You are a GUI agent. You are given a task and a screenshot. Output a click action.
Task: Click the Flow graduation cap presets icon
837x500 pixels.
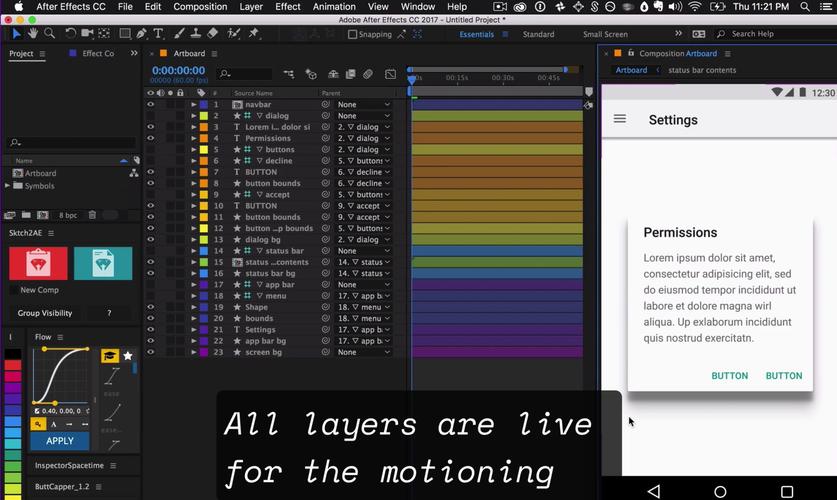point(110,356)
